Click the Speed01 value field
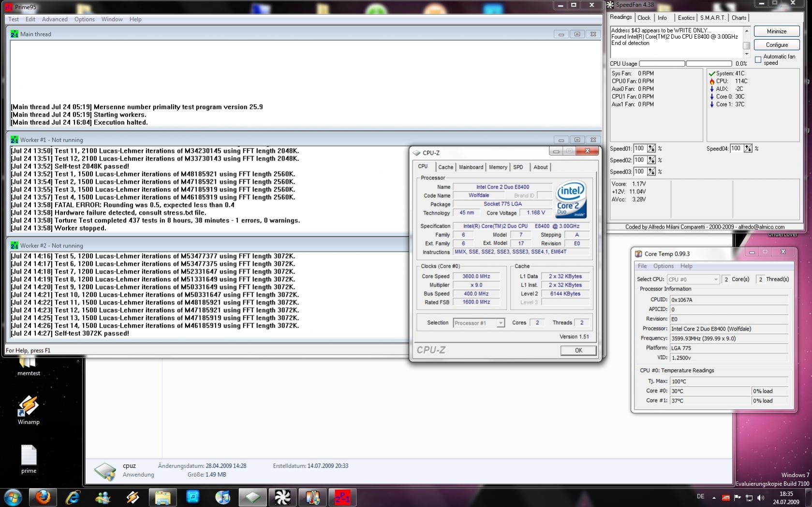The height and width of the screenshot is (507, 812). pyautogui.click(x=640, y=148)
